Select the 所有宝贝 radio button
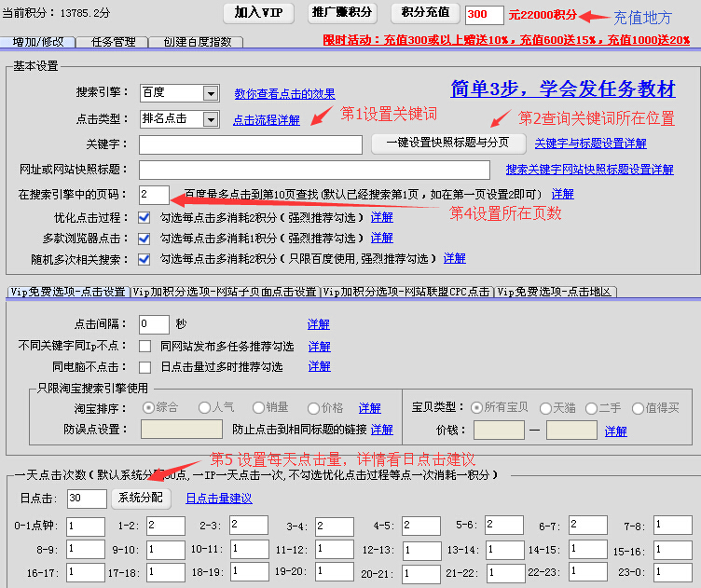701x588 pixels. [476, 408]
